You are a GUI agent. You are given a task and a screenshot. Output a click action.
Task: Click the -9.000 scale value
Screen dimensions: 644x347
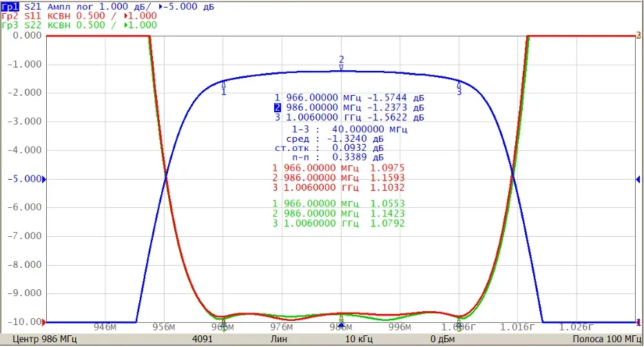(x=25, y=293)
